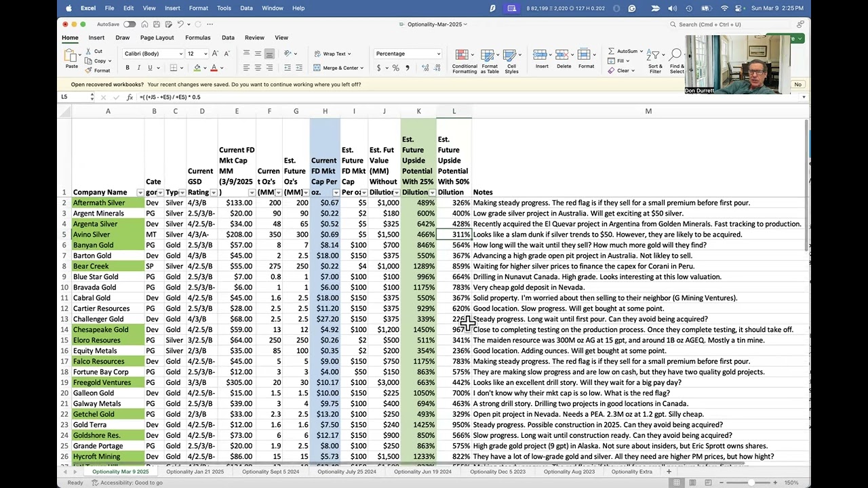Screen dimensions: 868x488
Task: Open the Format menu in the menu bar
Action: (198, 8)
